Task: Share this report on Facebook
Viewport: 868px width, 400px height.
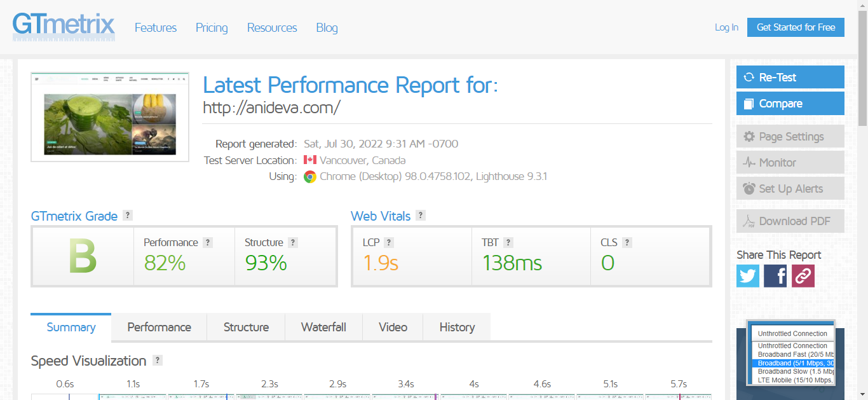Action: click(775, 276)
